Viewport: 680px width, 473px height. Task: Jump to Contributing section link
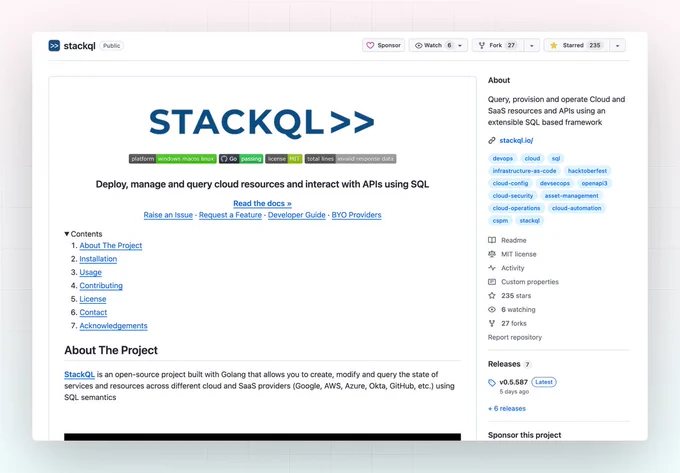[101, 286]
